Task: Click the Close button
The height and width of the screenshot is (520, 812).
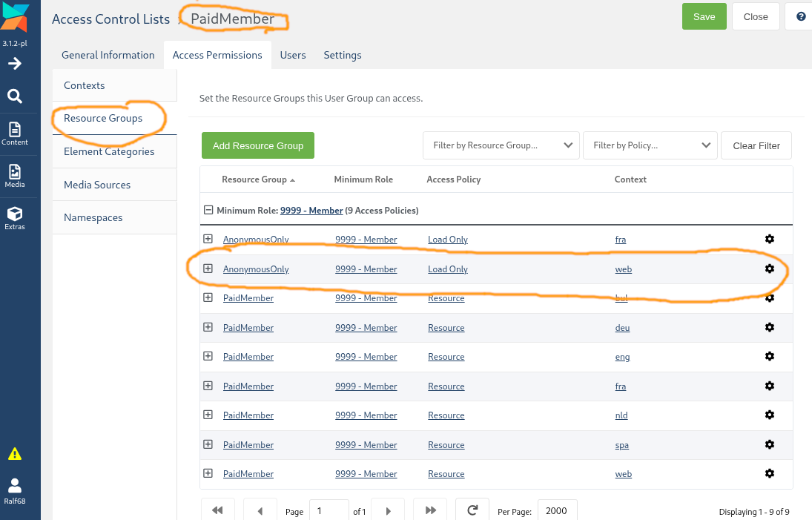Action: [756, 16]
